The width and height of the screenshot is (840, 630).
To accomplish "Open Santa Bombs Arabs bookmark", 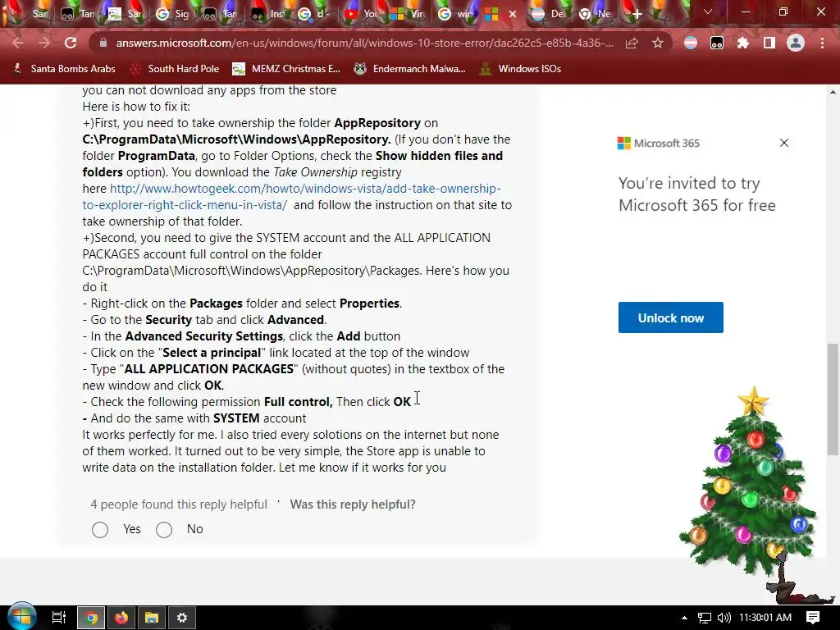I will click(x=64, y=69).
